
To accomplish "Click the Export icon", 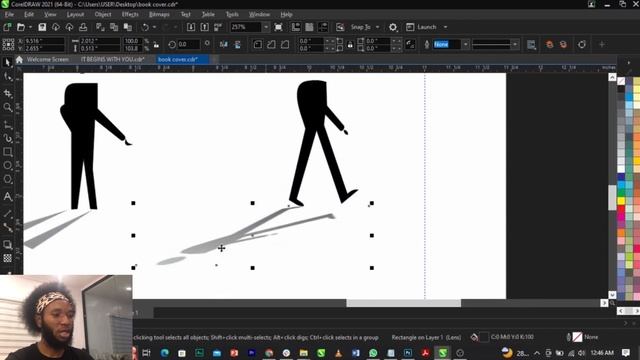I will coord(204,27).
